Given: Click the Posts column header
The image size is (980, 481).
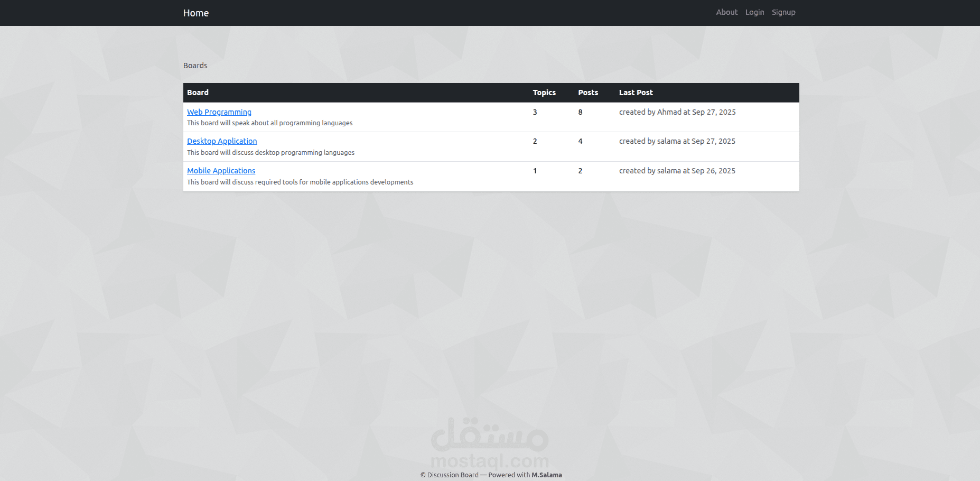Looking at the screenshot, I should tap(588, 92).
